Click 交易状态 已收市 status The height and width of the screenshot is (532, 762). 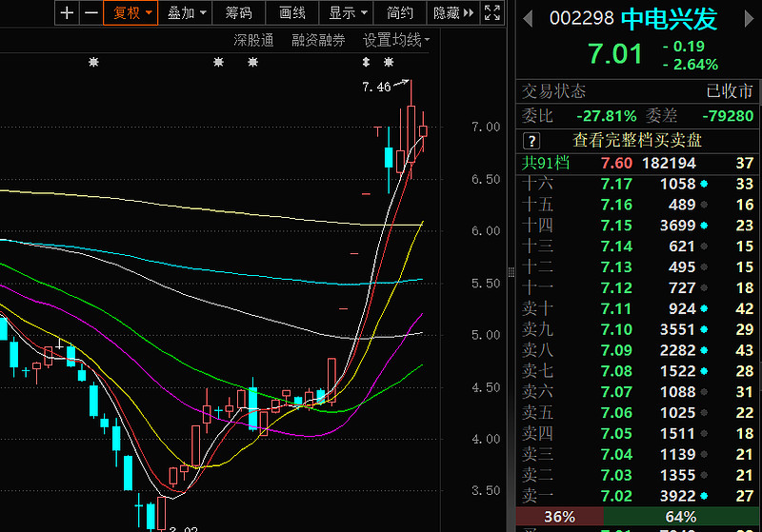(x=637, y=91)
